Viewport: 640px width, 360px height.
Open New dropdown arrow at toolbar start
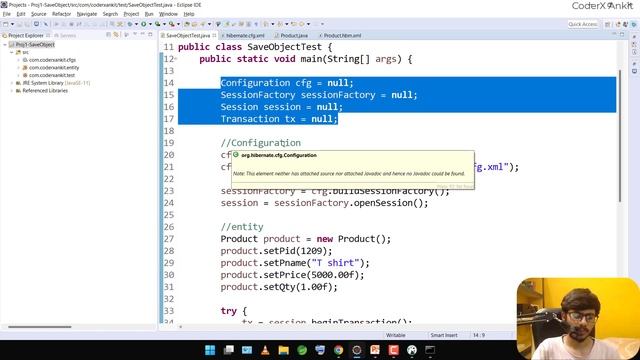pyautogui.click(x=12, y=24)
